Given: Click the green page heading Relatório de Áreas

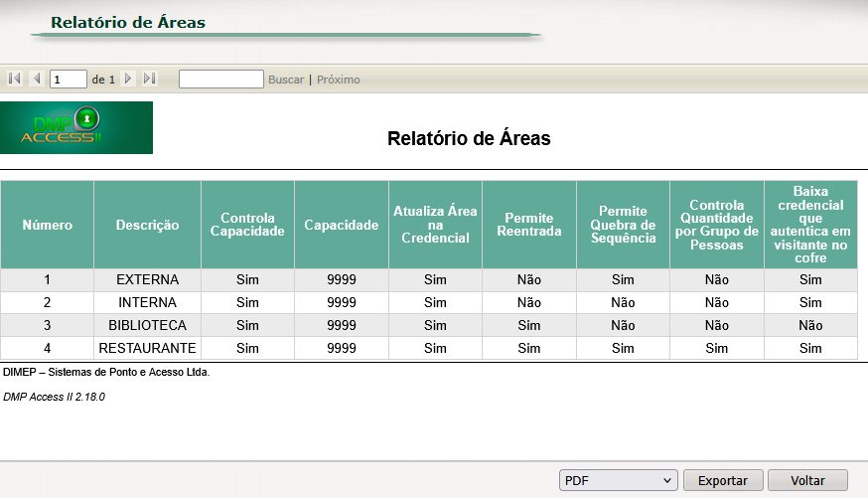Looking at the screenshot, I should pos(128,22).
